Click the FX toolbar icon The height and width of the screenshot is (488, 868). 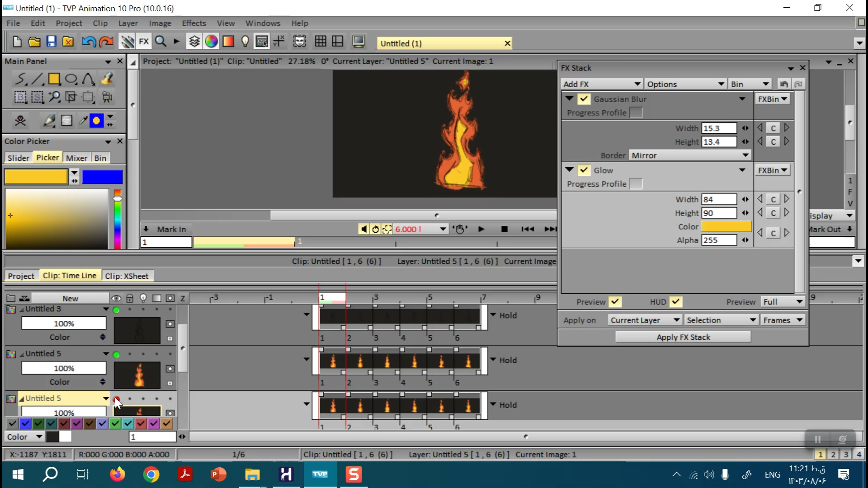(x=144, y=42)
